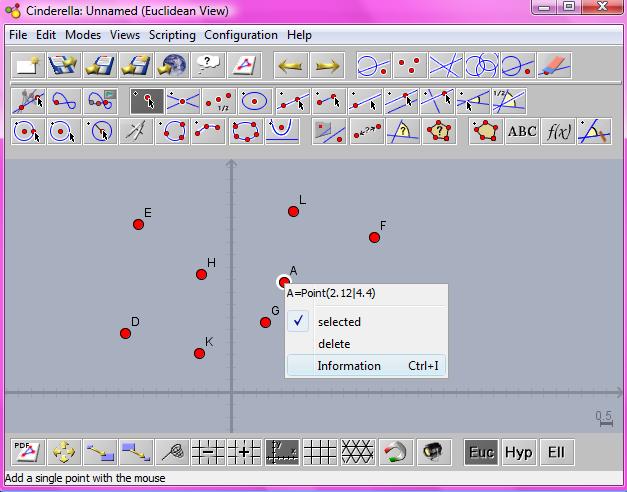The width and height of the screenshot is (627, 492).
Task: Click the Undo left arrow icon
Action: point(290,66)
